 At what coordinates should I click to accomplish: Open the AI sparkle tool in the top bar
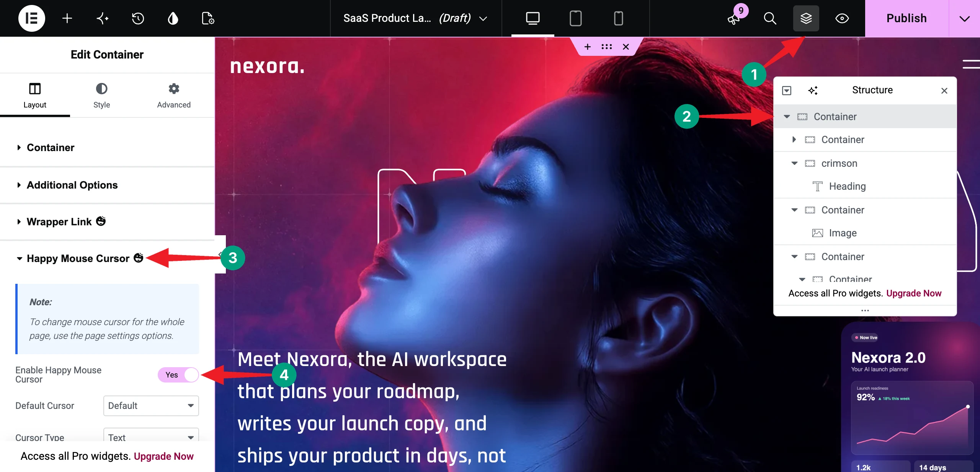103,18
